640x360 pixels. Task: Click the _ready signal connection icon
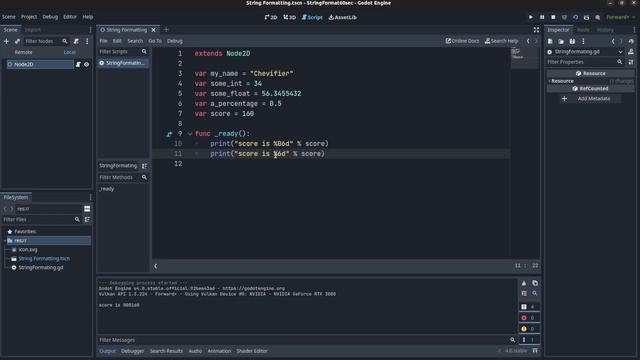coord(169,134)
